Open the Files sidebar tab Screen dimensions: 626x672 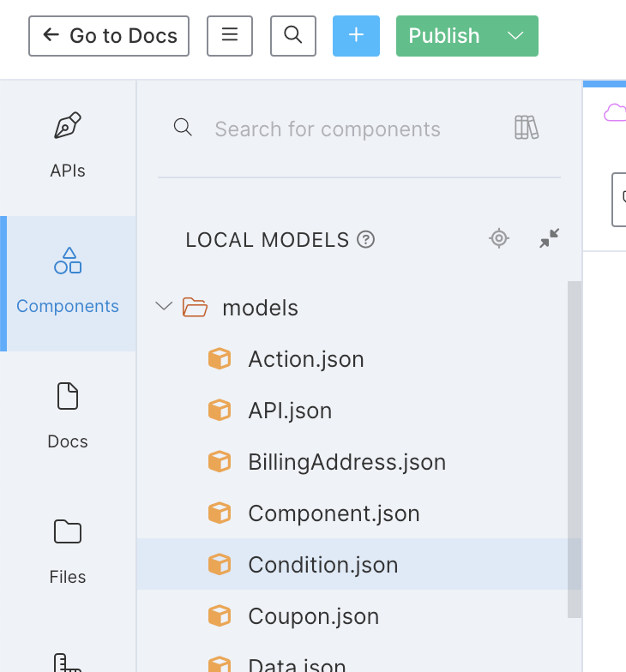(x=68, y=552)
